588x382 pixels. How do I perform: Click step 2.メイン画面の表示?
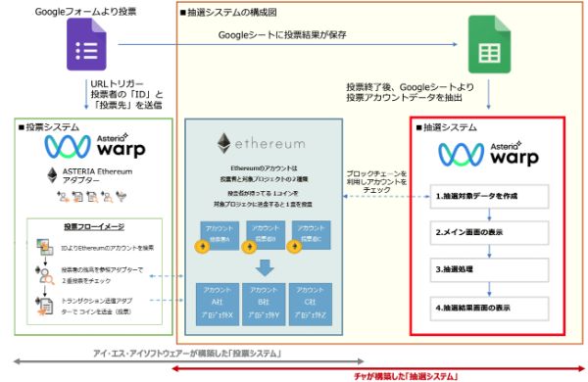489,232
